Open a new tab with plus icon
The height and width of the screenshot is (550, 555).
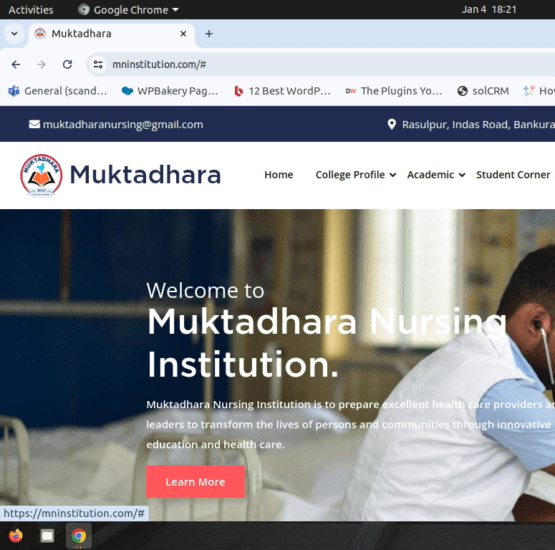pyautogui.click(x=209, y=34)
